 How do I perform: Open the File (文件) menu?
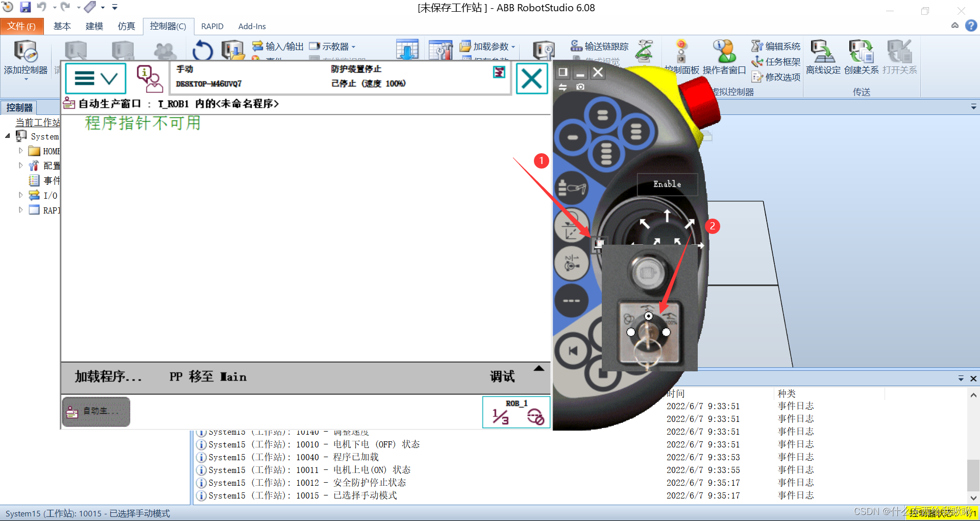21,26
